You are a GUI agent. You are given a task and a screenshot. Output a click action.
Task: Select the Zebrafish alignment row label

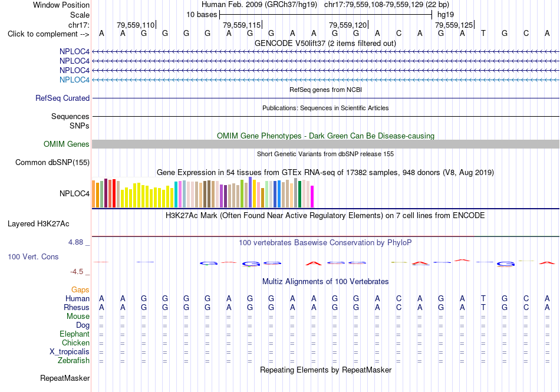tap(74, 361)
